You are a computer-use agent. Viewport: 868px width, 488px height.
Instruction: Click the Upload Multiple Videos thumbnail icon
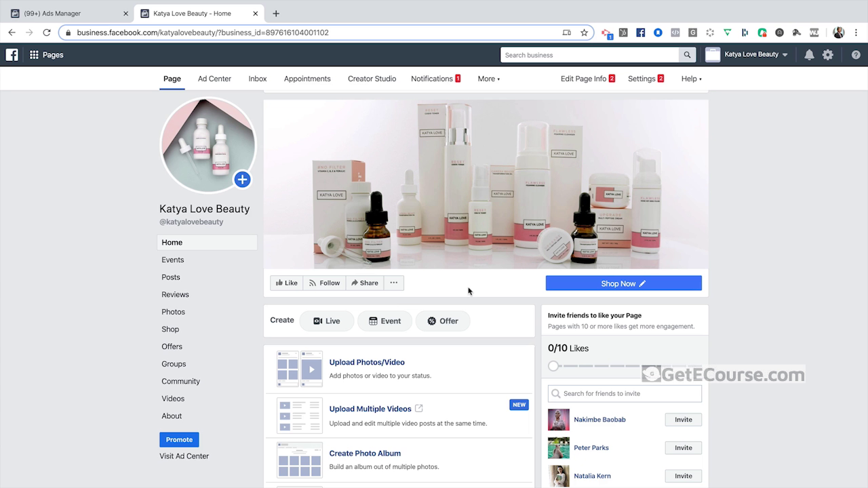point(300,415)
